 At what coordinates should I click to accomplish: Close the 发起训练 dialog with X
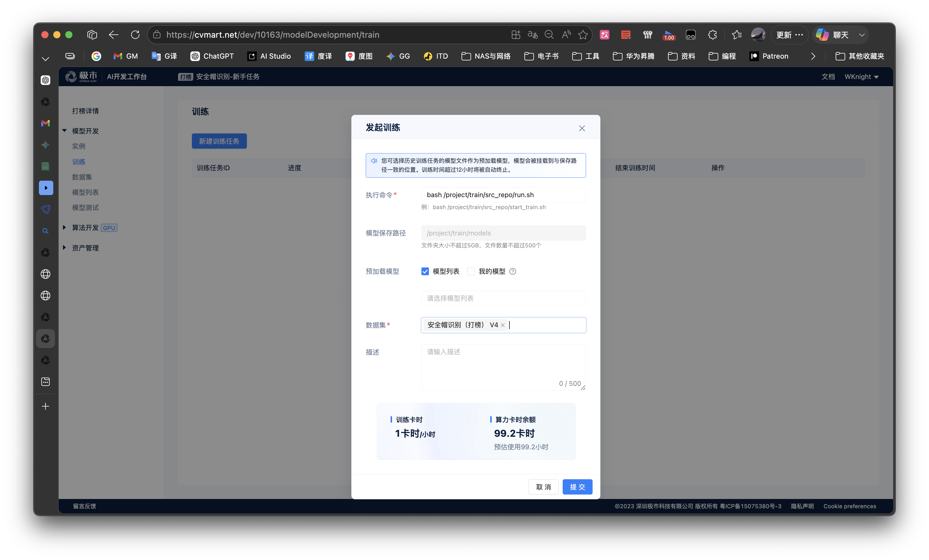point(582,128)
